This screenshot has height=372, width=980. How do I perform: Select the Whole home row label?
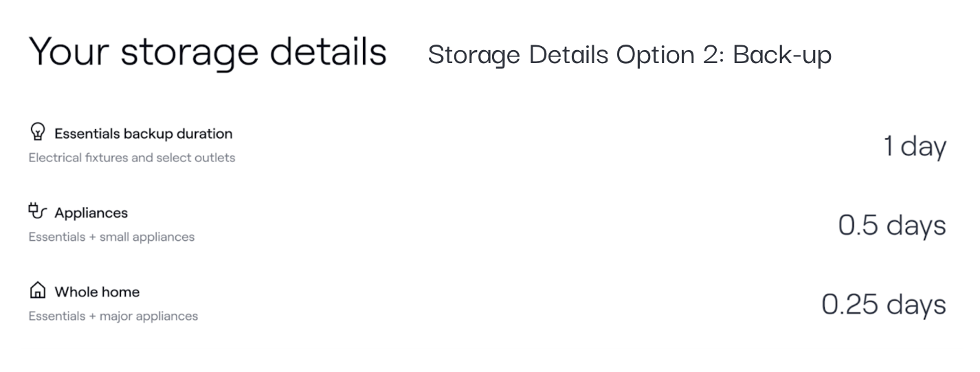pyautogui.click(x=97, y=292)
